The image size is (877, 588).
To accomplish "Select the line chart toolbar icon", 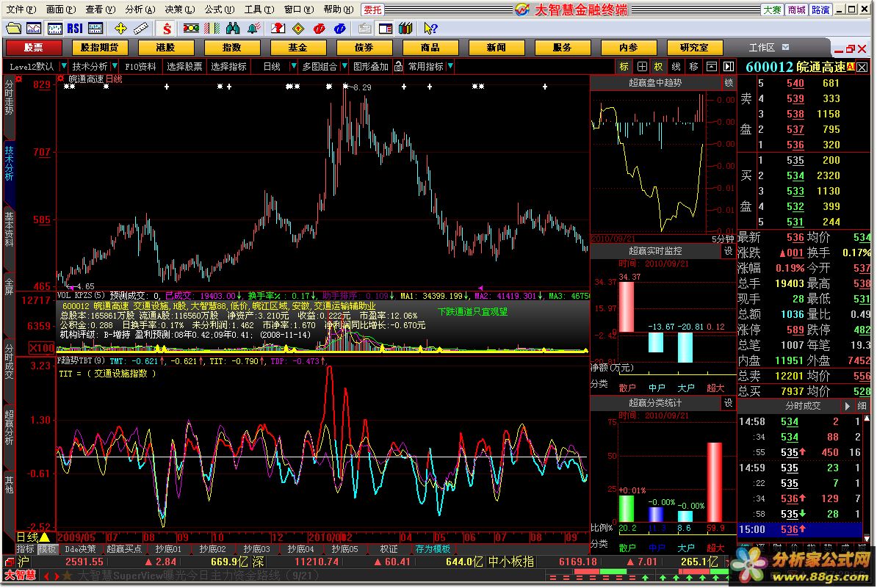I will click(34, 28).
